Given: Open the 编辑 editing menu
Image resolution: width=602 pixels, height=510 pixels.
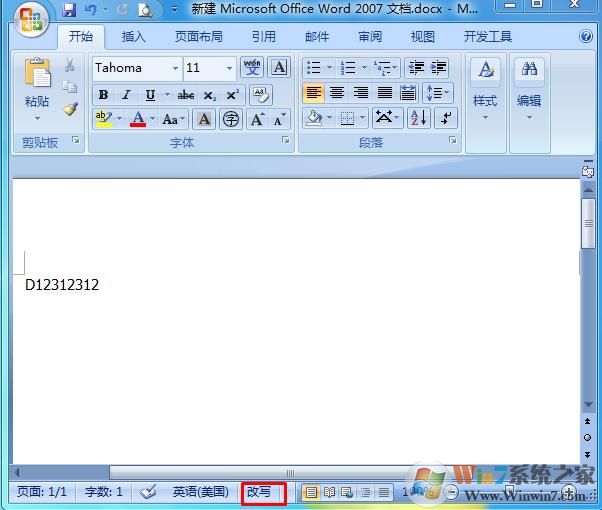Looking at the screenshot, I should click(529, 90).
